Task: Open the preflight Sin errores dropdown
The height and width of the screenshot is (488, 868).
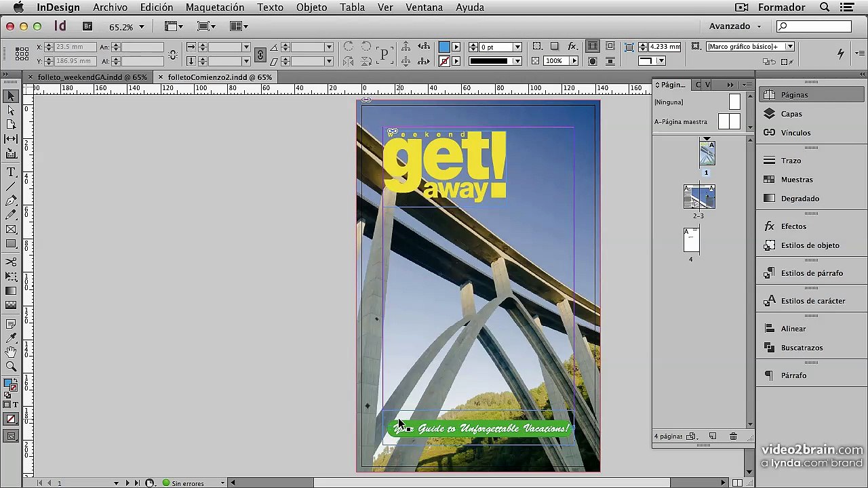Action: [222, 483]
